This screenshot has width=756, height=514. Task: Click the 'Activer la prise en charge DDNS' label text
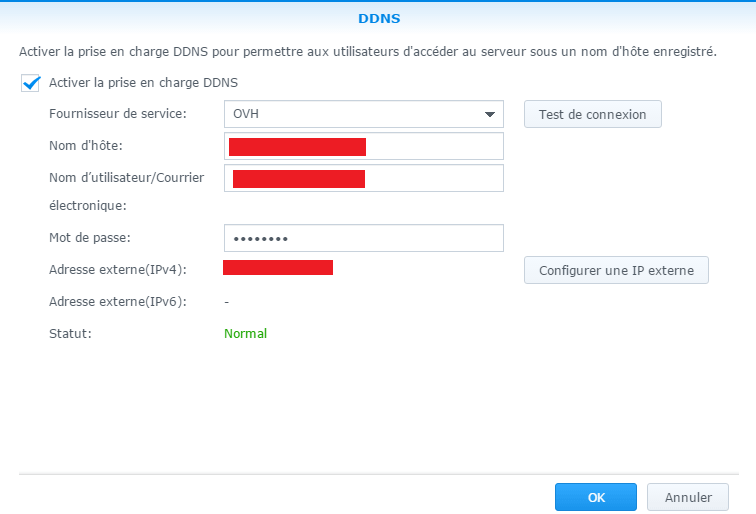pos(143,83)
